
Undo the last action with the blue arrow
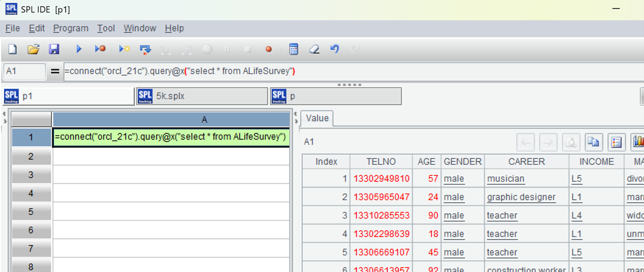[335, 50]
